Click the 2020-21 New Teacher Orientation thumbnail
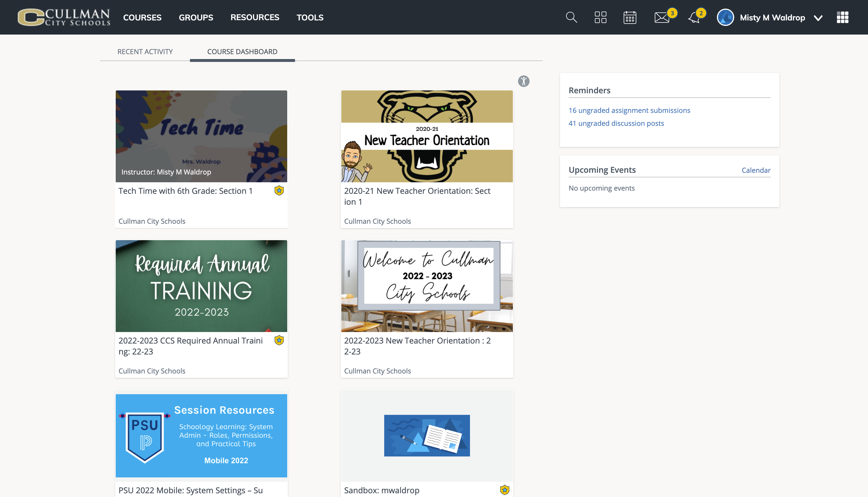This screenshot has width=868, height=497. point(427,136)
